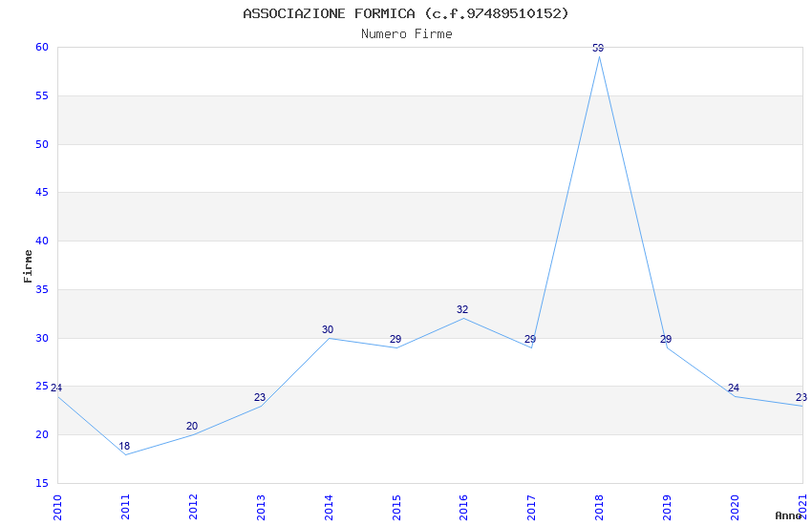Screen dimensions: 812x525
Task: Click data label '30' at the 2014 point
Action: (328, 329)
